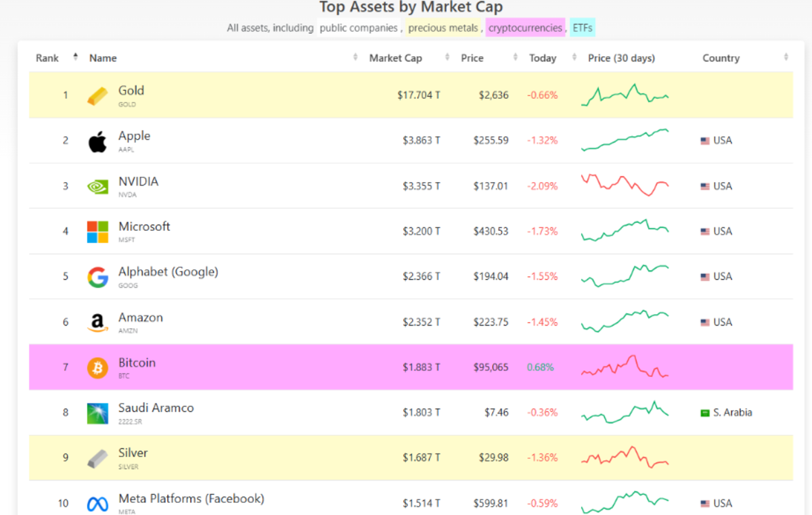This screenshot has width=812, height=515.
Task: Toggle the cryptocurrencies filter
Action: click(x=524, y=28)
